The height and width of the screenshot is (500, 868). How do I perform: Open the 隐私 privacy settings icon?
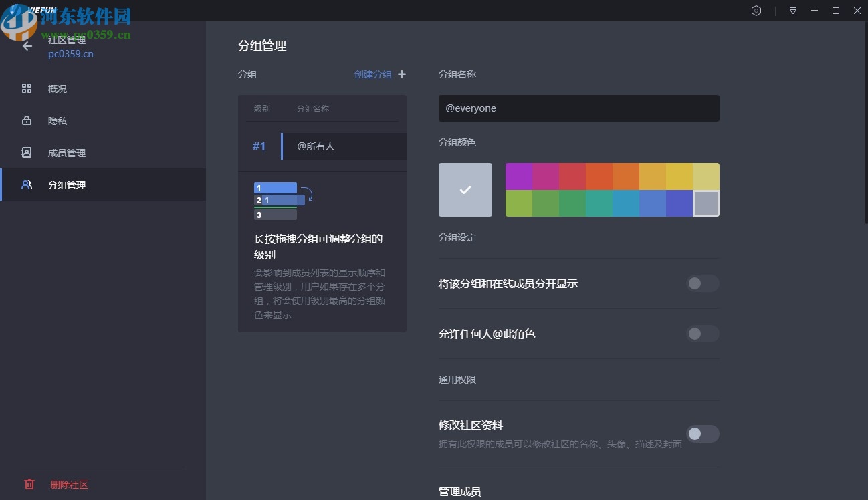pos(27,120)
